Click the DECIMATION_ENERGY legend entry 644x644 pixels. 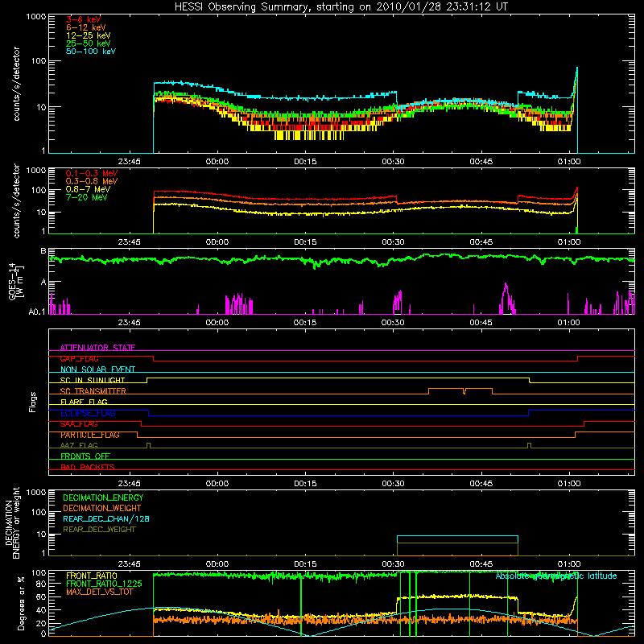coord(103,497)
